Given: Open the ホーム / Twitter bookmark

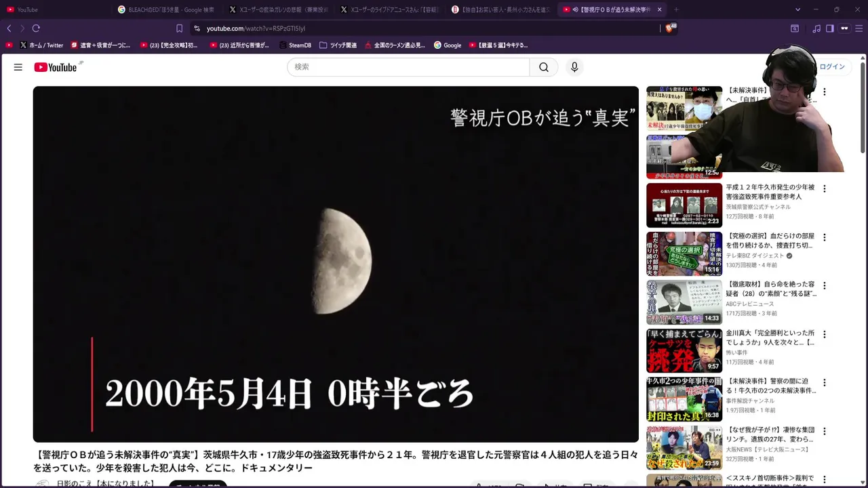Looking at the screenshot, I should tap(41, 45).
